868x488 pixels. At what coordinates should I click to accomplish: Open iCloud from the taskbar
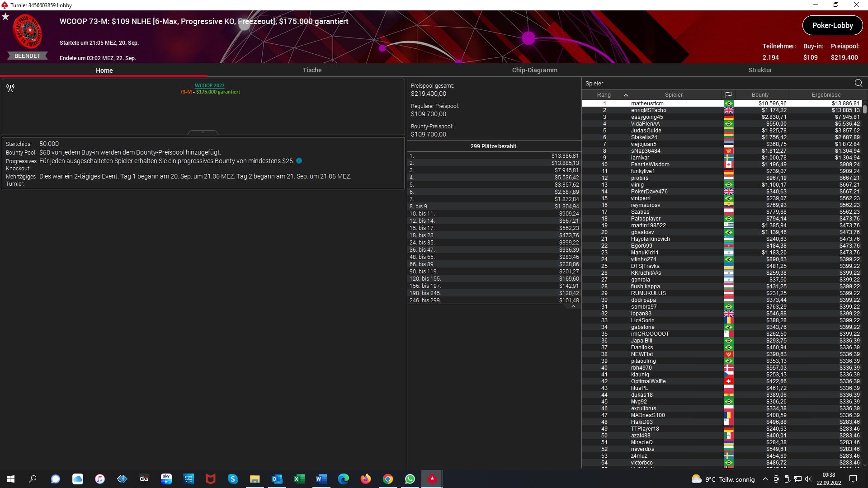[78, 479]
